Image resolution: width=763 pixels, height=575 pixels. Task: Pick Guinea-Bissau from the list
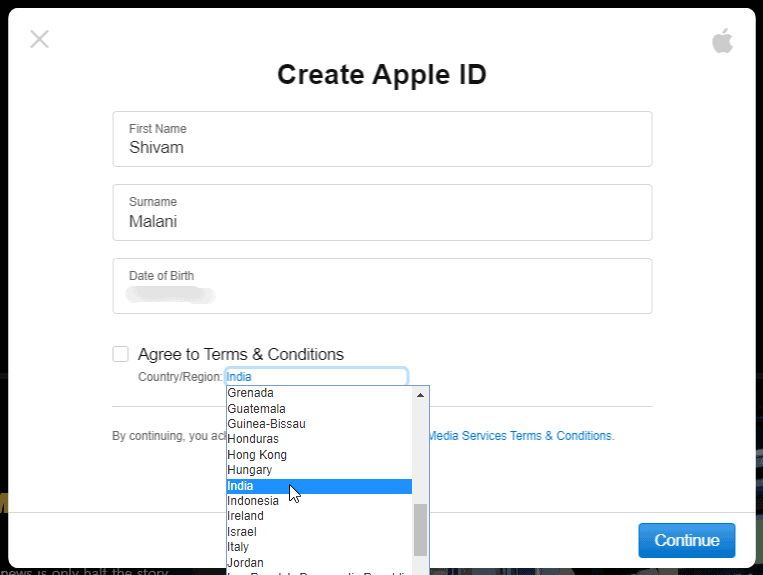pyautogui.click(x=319, y=424)
